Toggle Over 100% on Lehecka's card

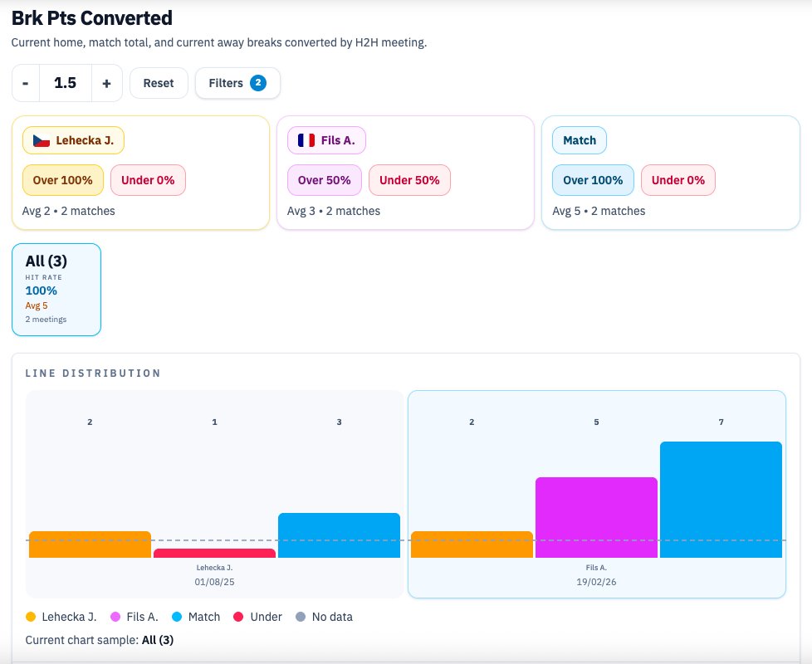[62, 180]
